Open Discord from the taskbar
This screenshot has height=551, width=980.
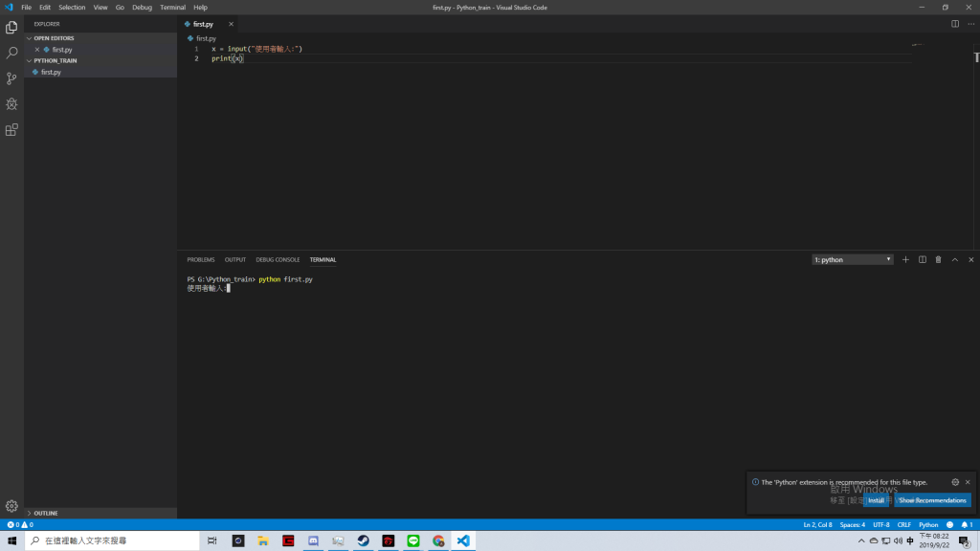point(313,540)
